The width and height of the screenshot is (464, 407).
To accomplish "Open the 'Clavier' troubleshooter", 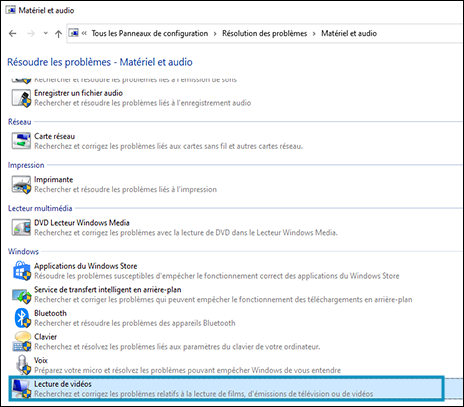I will click(45, 337).
